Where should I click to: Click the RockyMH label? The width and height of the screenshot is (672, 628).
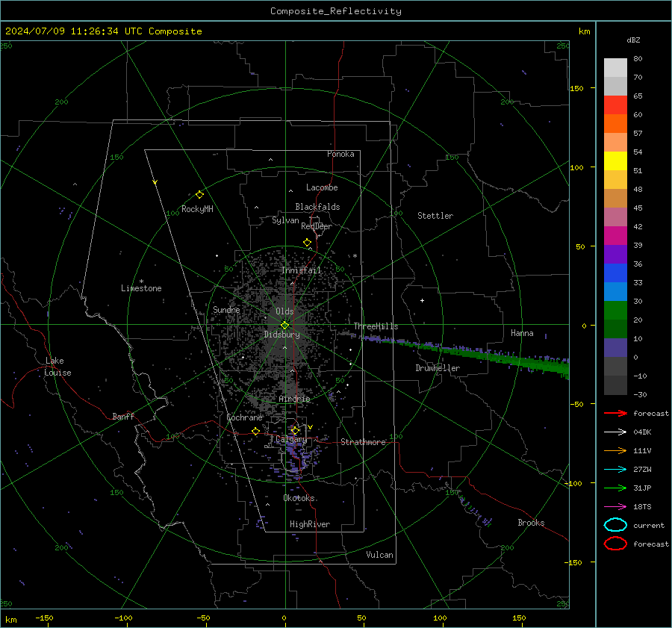[197, 209]
